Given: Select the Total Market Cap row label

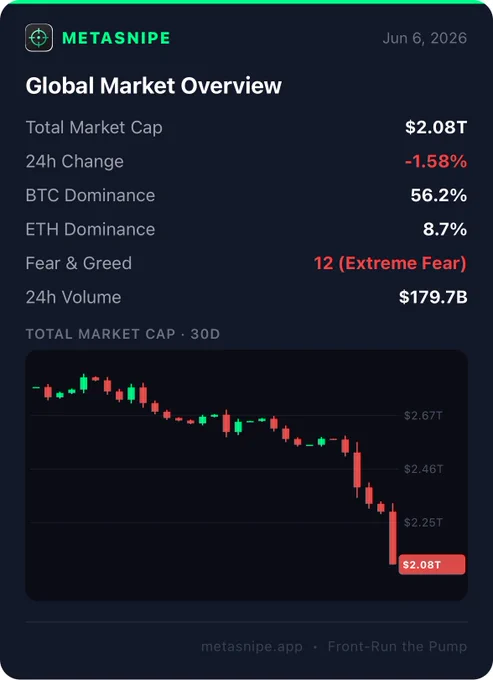Looking at the screenshot, I should click(x=94, y=128).
